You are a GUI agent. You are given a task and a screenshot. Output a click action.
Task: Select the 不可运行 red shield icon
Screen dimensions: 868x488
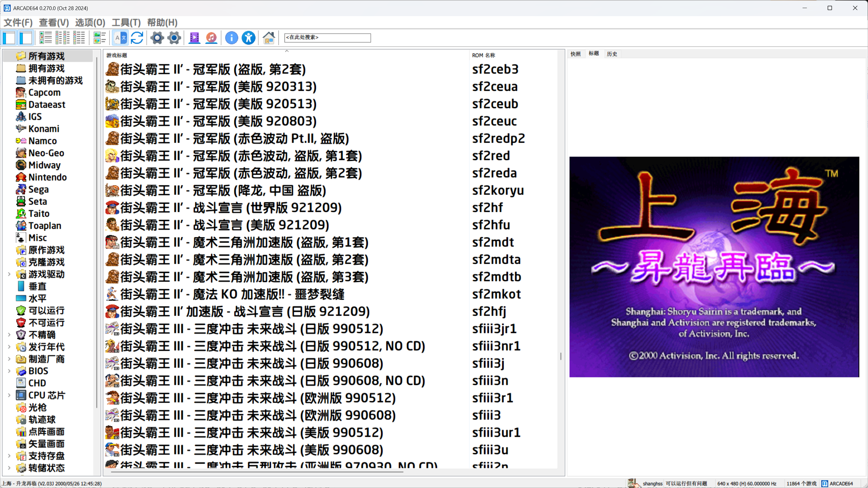(21, 323)
